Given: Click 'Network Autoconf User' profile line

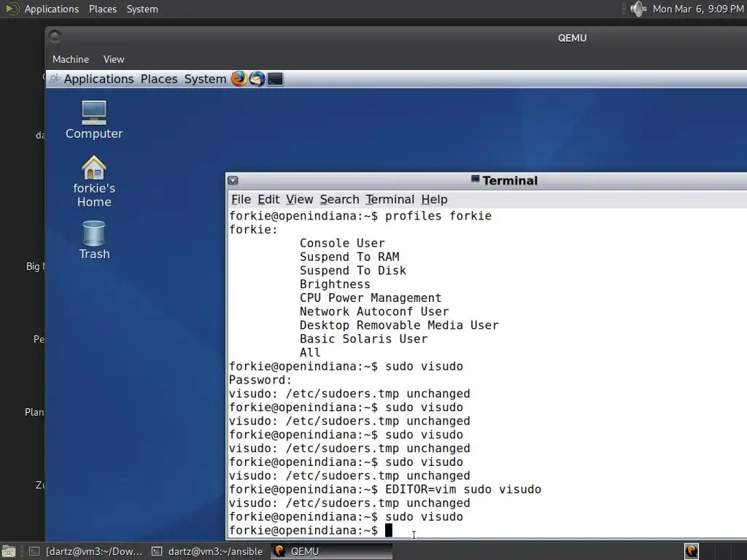Looking at the screenshot, I should (x=374, y=311).
